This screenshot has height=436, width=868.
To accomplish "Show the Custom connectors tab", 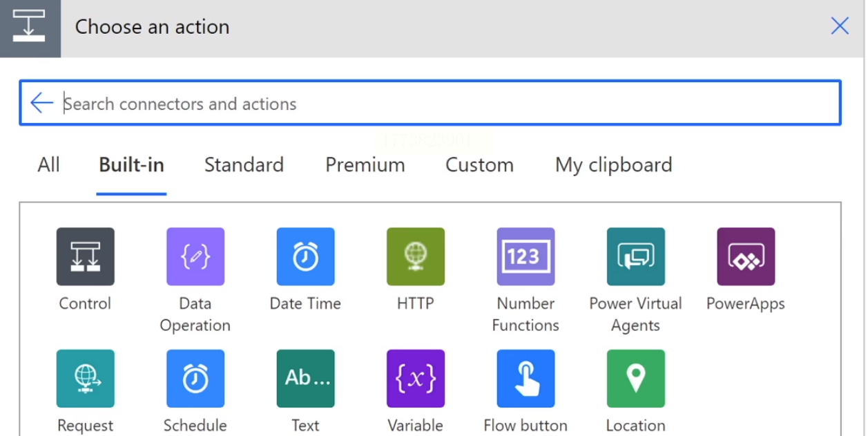I will click(479, 165).
